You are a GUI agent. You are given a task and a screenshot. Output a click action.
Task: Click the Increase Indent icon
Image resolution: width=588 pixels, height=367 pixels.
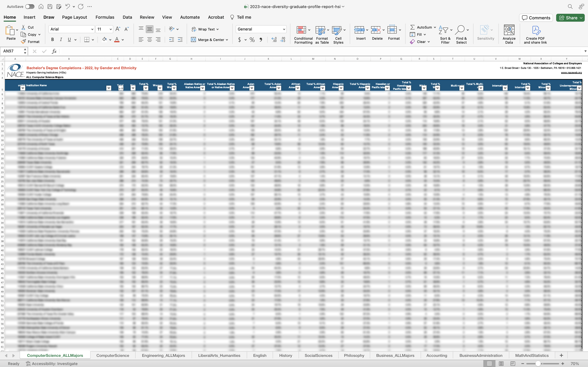[x=180, y=40]
